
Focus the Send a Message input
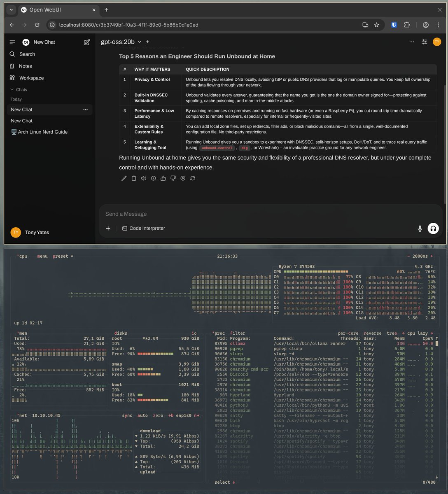click(270, 214)
